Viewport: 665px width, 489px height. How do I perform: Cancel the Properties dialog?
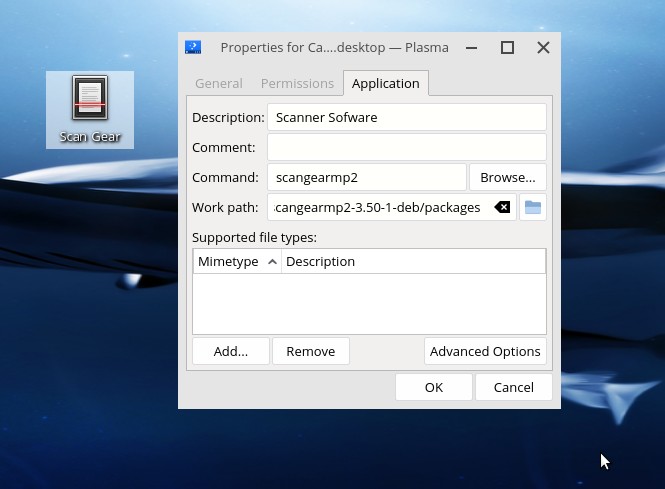click(513, 387)
